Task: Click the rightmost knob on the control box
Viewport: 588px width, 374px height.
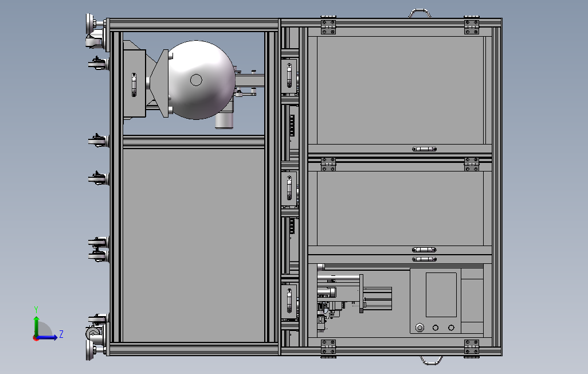Action: coord(451,328)
